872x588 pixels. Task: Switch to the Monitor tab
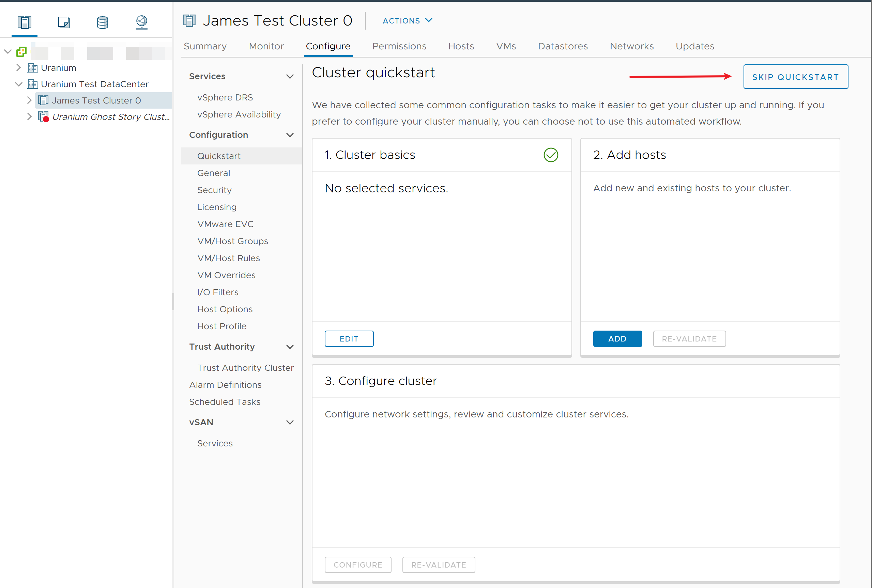266,46
